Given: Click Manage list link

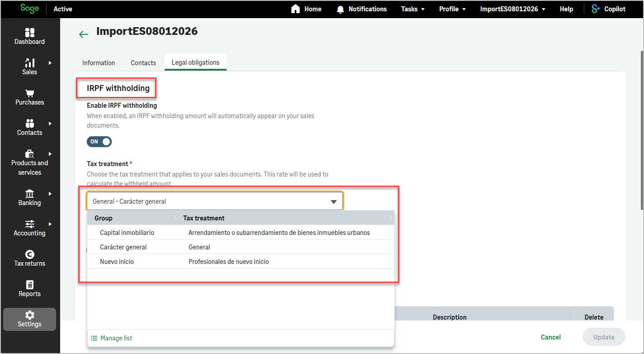Looking at the screenshot, I should (x=111, y=338).
